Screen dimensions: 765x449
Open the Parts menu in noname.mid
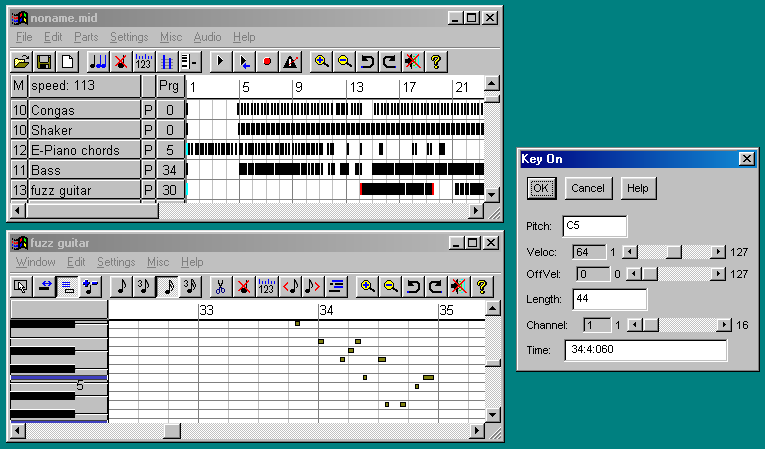tap(86, 37)
